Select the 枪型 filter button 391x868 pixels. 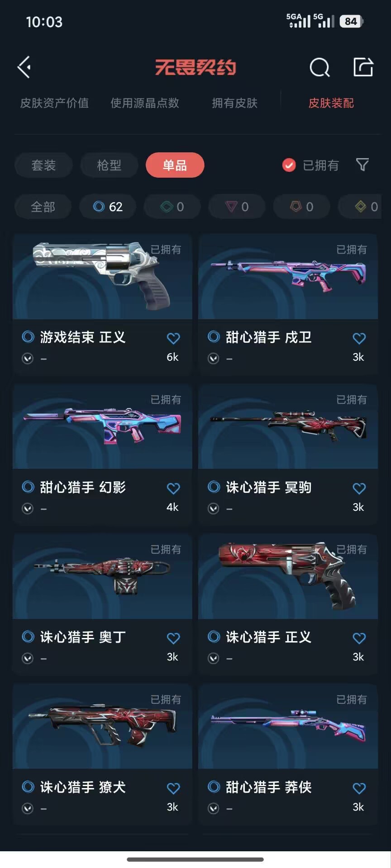(109, 165)
